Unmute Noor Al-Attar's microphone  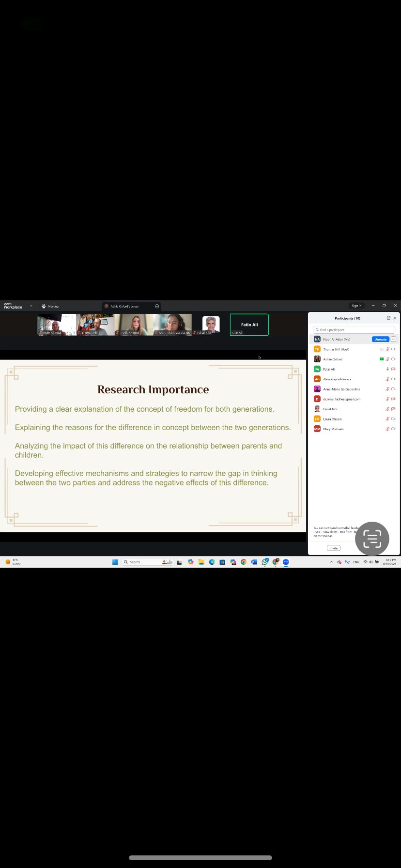click(x=380, y=339)
